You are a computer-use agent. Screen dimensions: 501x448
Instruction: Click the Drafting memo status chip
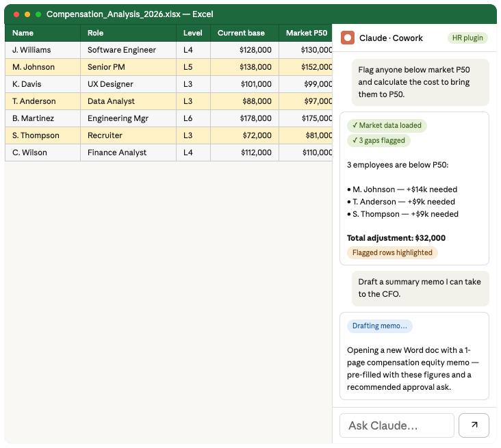(x=380, y=326)
